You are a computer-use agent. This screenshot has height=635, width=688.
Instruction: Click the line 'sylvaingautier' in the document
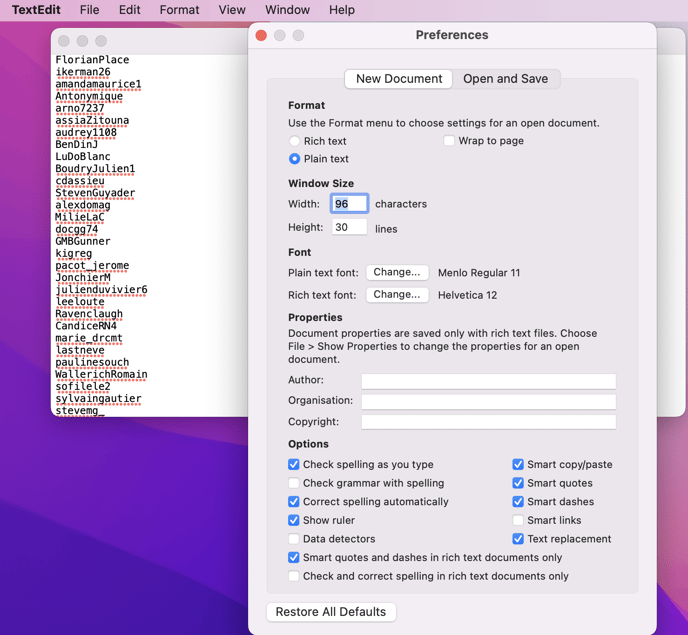click(98, 398)
